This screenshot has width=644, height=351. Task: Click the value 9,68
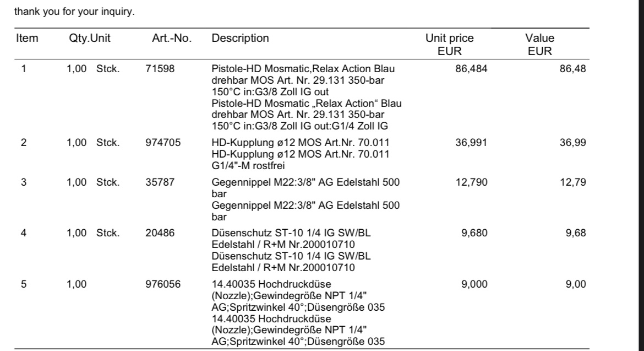tap(576, 233)
